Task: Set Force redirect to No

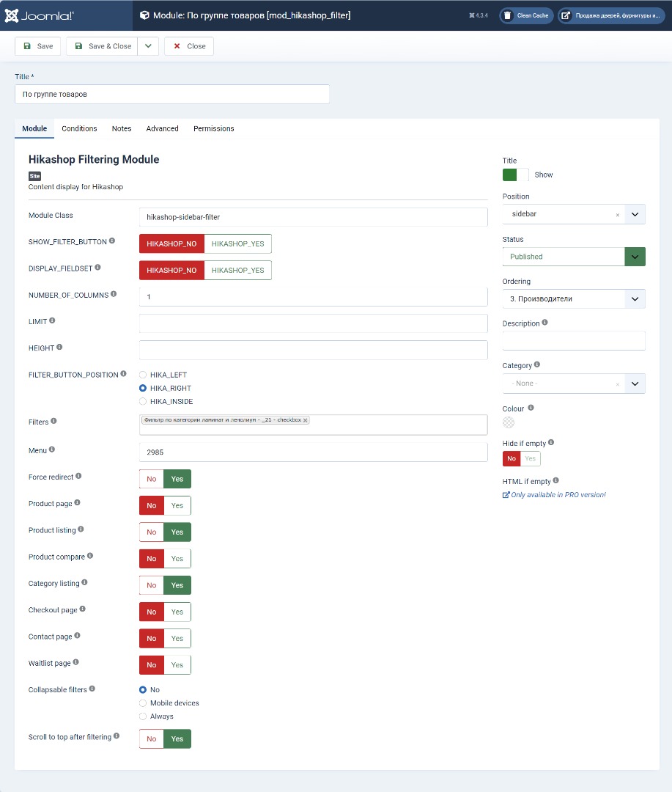Action: click(152, 479)
